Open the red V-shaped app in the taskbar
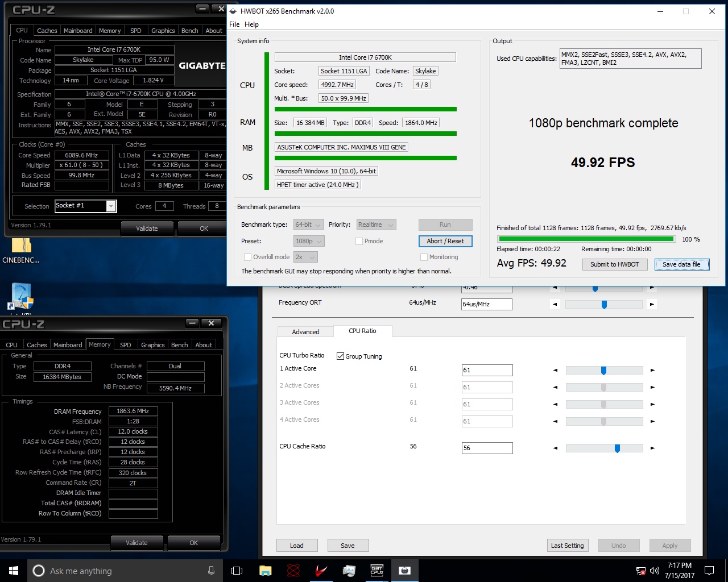 321,571
